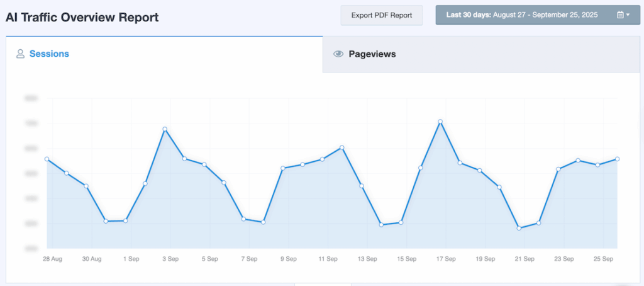The image size is (644, 286).
Task: Select the lowest data point on the chart
Action: tap(519, 228)
